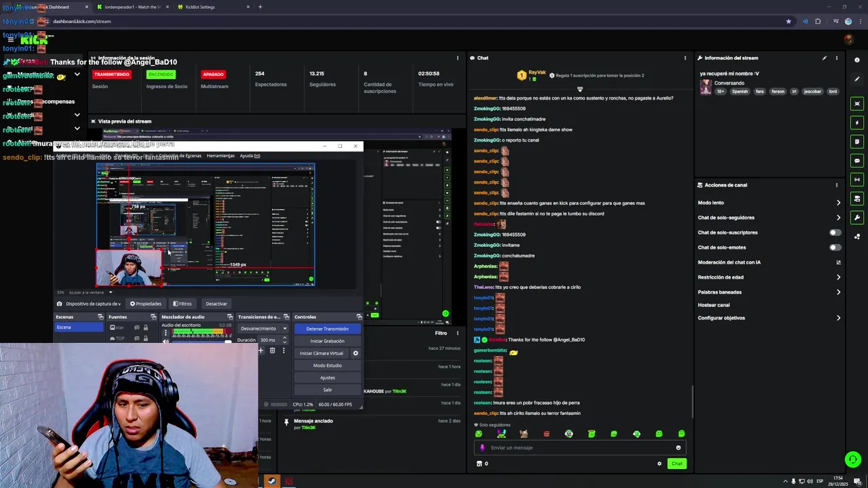This screenshot has width=868, height=488.
Task: Edit stream info via pencil in Información del stream
Action: (825, 58)
